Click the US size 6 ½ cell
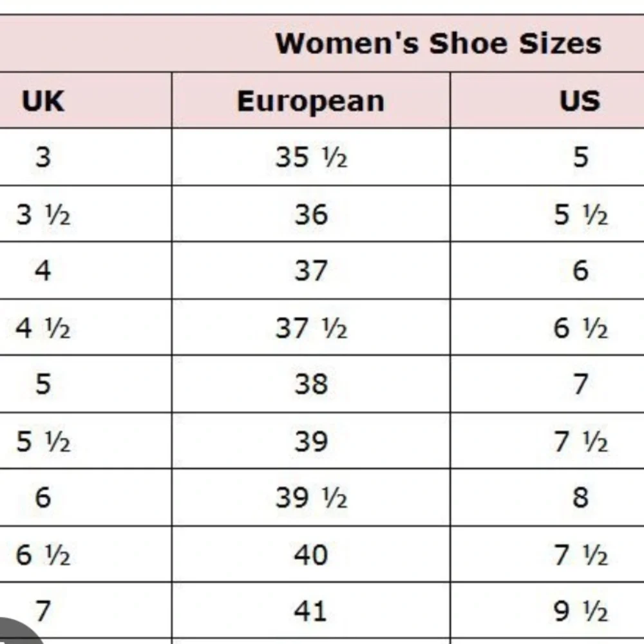644x644 pixels. 547,328
